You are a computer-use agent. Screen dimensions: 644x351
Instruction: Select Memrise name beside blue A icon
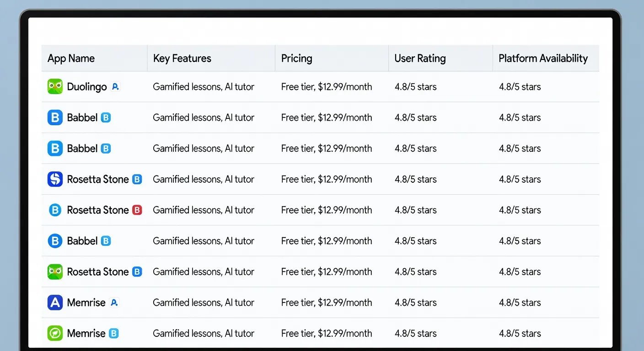pos(86,302)
